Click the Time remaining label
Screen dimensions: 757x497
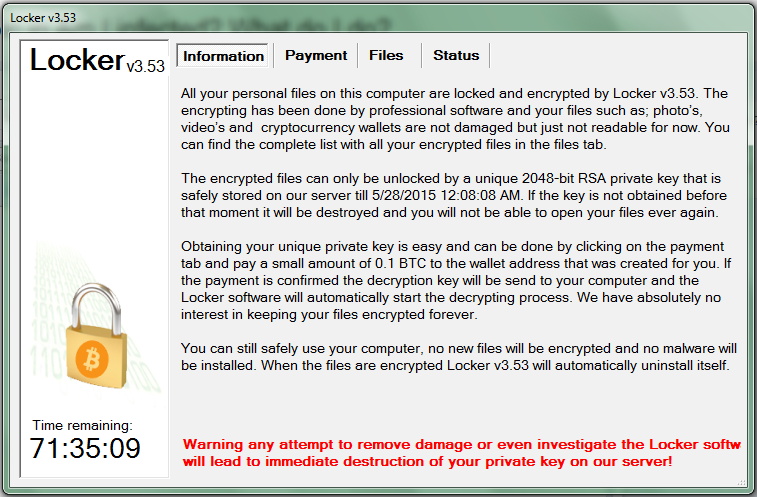click(x=83, y=426)
